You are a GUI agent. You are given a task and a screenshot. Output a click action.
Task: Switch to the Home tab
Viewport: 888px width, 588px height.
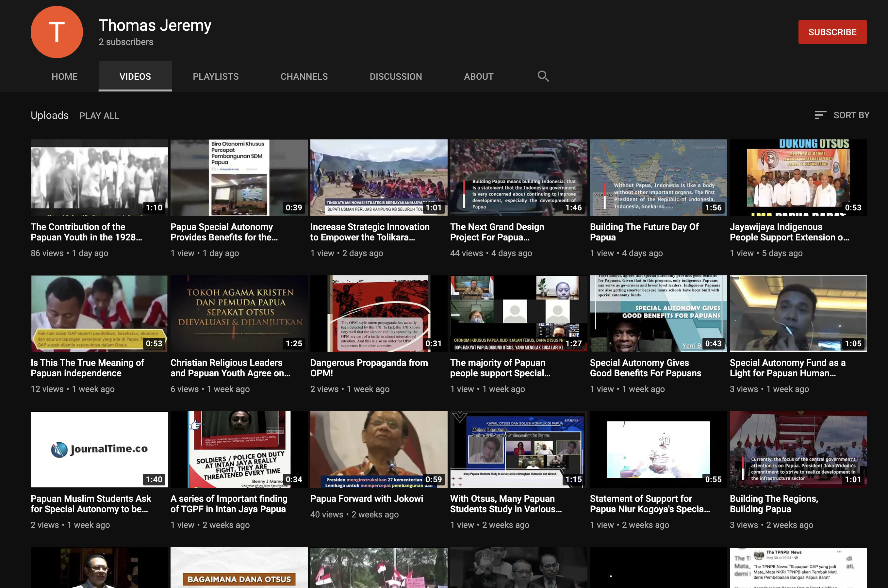[64, 76]
